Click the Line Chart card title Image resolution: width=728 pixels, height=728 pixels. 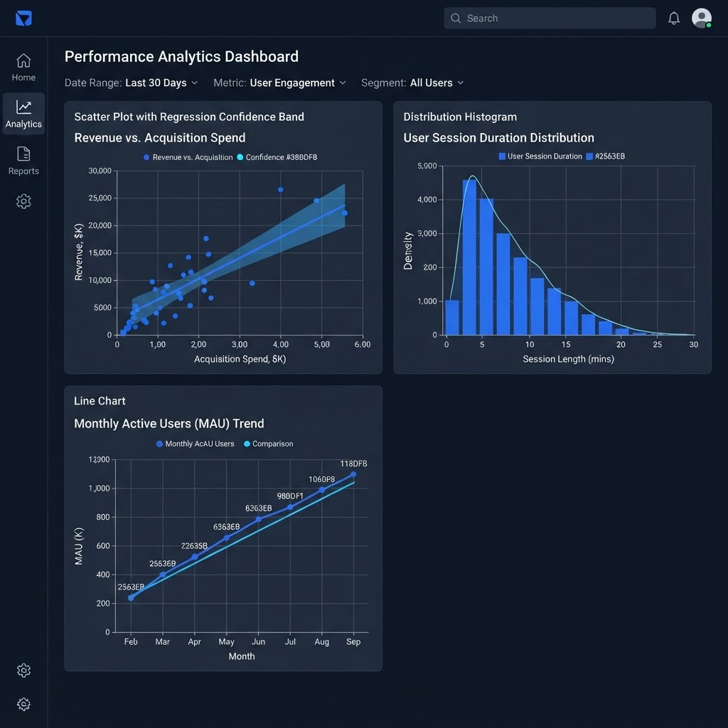[x=100, y=401]
